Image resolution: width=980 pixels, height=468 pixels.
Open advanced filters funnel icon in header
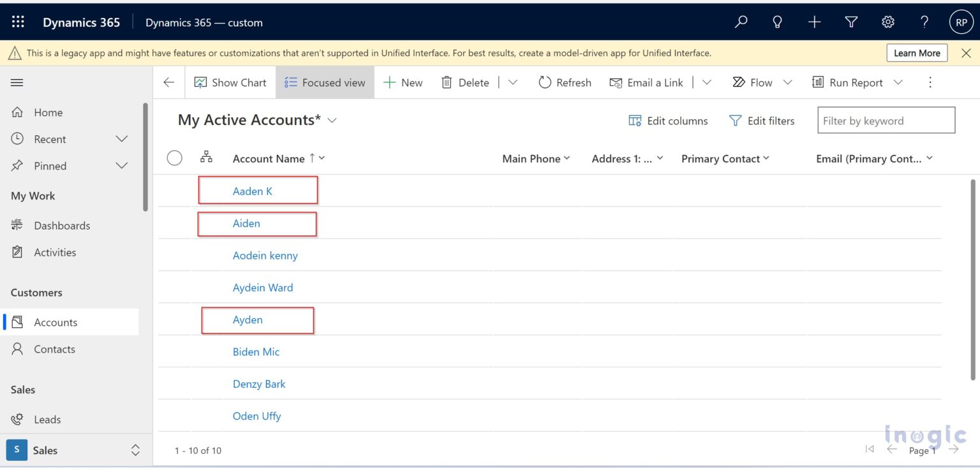coord(851,21)
